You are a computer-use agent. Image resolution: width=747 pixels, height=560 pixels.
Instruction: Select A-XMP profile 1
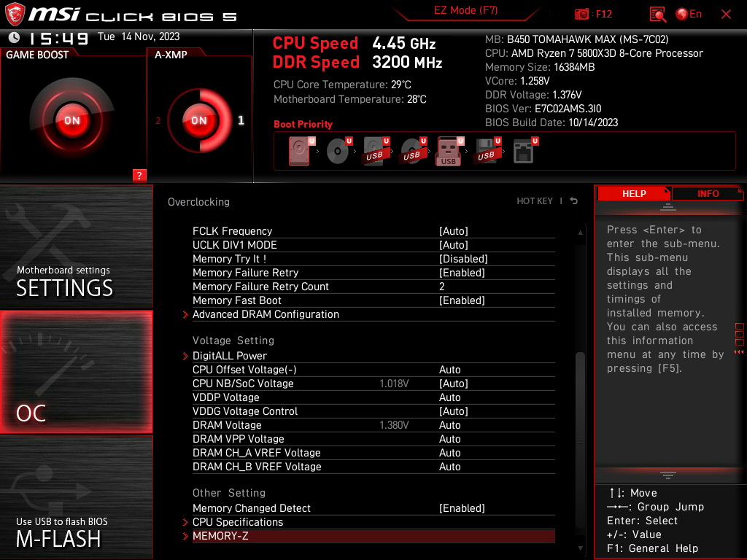click(x=241, y=120)
